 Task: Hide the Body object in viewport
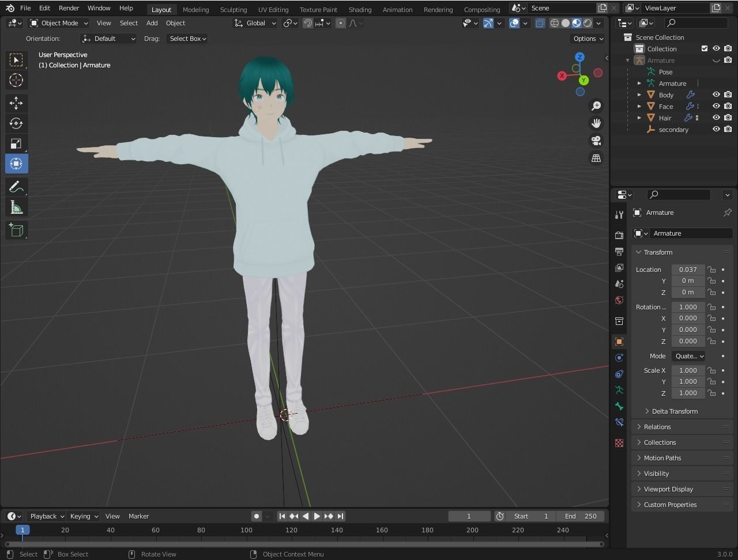[716, 94]
